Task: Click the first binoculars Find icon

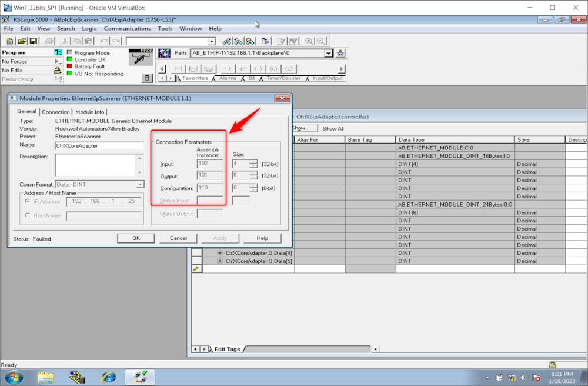Action: (x=226, y=41)
